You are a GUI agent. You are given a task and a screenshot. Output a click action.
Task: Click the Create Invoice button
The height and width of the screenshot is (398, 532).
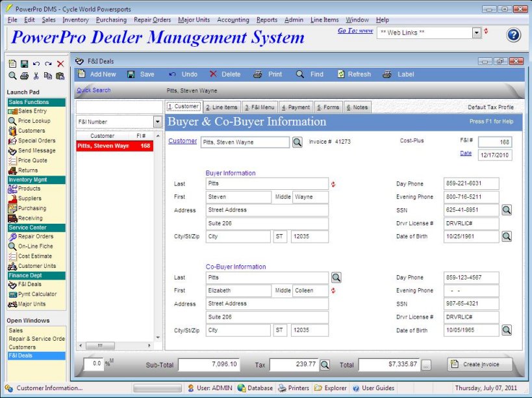tap(479, 364)
